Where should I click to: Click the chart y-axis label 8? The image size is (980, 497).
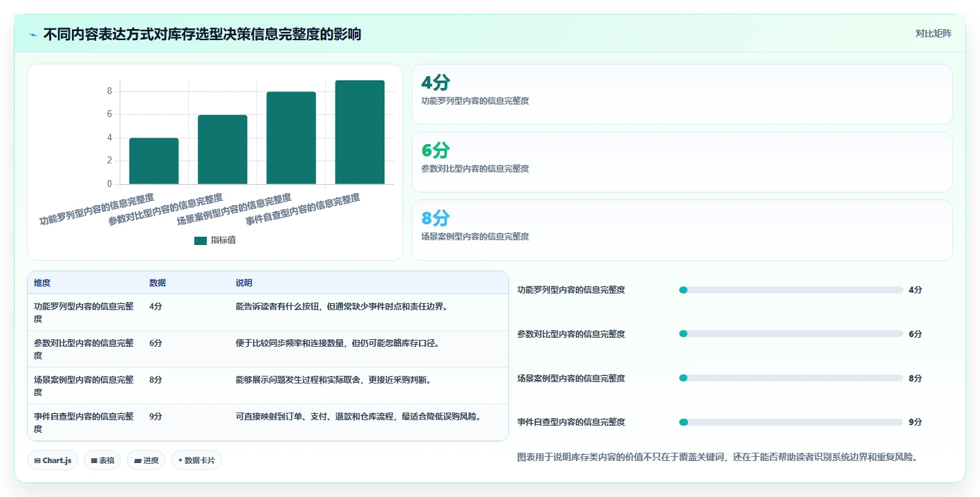coord(109,91)
